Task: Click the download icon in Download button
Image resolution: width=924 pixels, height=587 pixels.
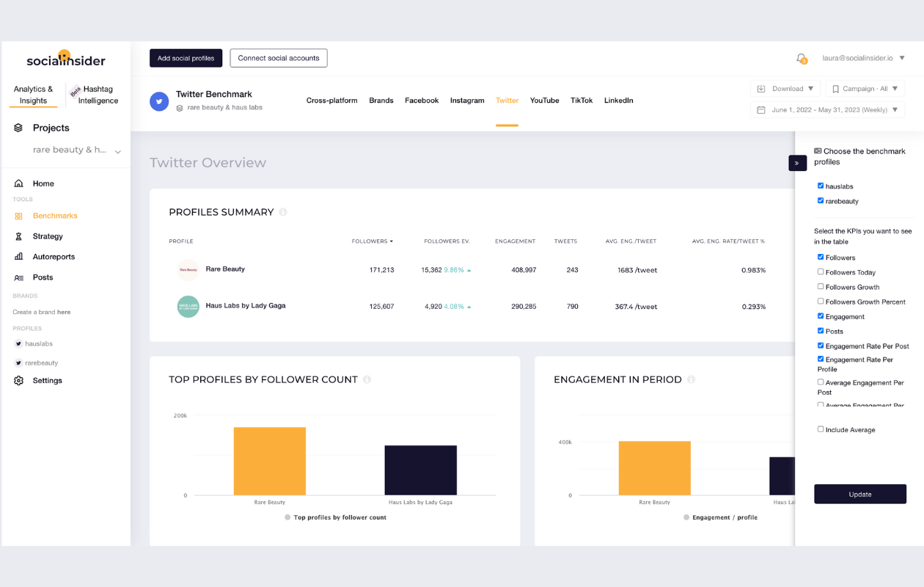Action: tap(761, 89)
